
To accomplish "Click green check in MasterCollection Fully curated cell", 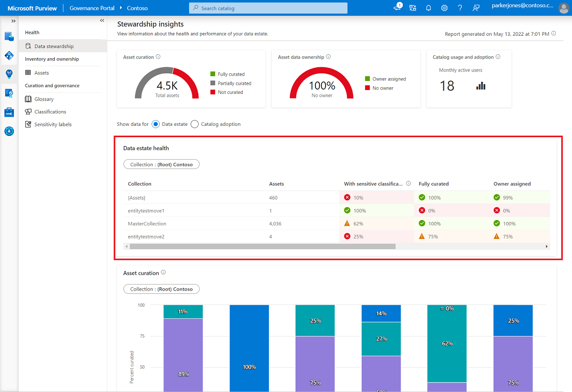I will 422,223.
